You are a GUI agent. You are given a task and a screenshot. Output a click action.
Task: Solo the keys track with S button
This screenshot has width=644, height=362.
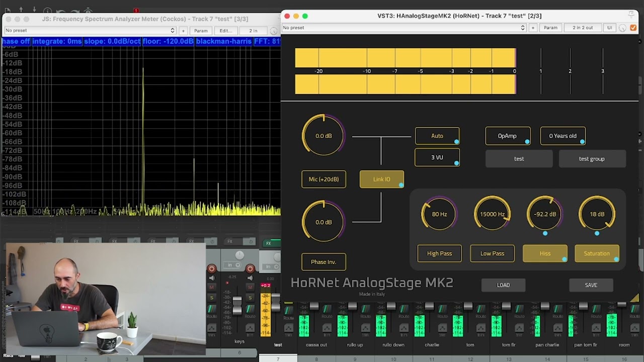click(x=250, y=297)
